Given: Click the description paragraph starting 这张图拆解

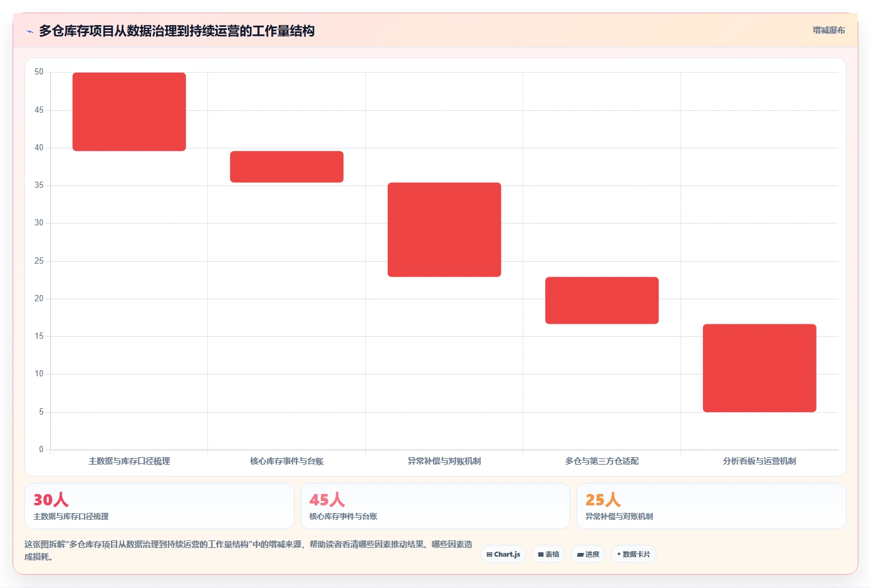Looking at the screenshot, I should tap(249, 550).
